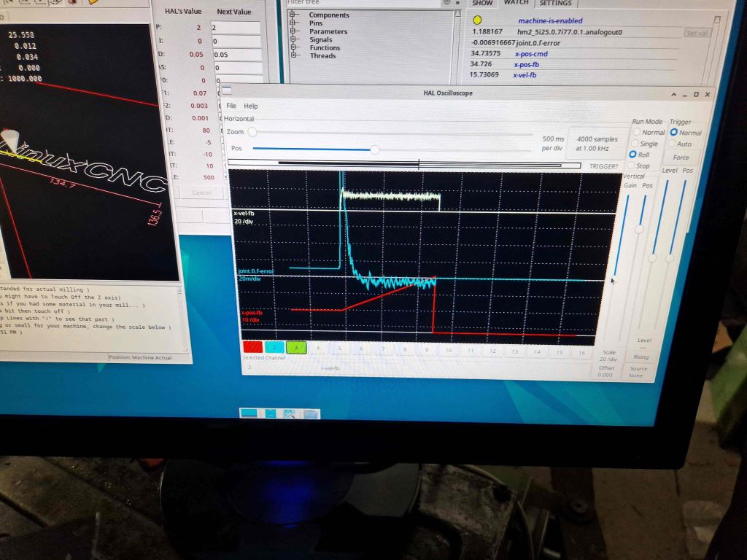Select Auto trigger mode
This screenshot has width=747, height=560.
[x=680, y=144]
